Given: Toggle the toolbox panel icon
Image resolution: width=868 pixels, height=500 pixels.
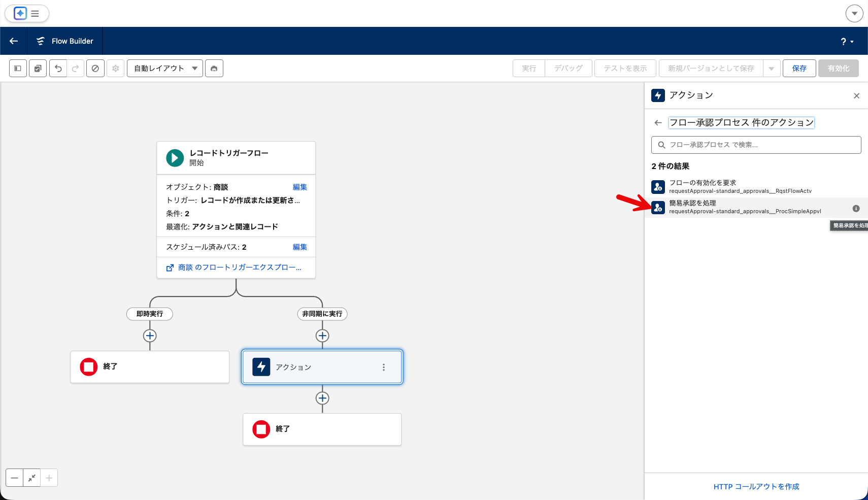Looking at the screenshot, I should [18, 68].
